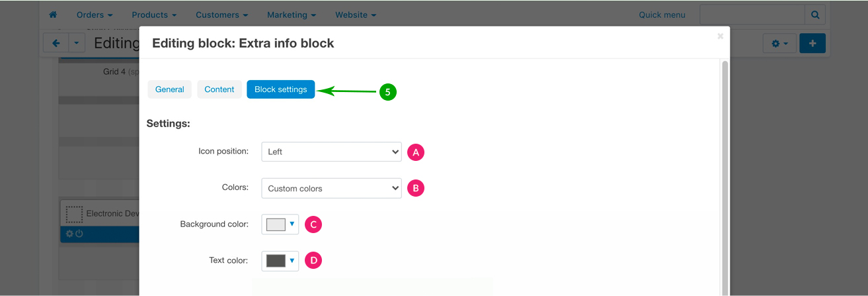Open the Background color picker swatch
Screen dimensions: 868x296
(x=280, y=224)
